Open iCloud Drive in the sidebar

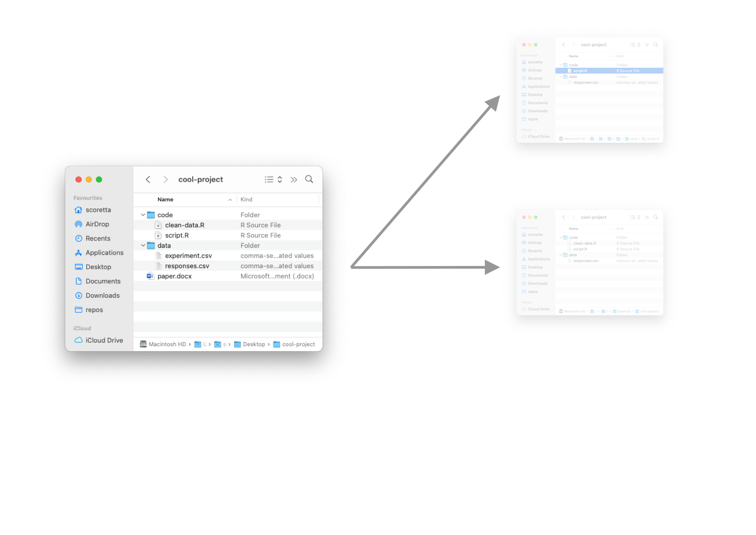tap(104, 340)
